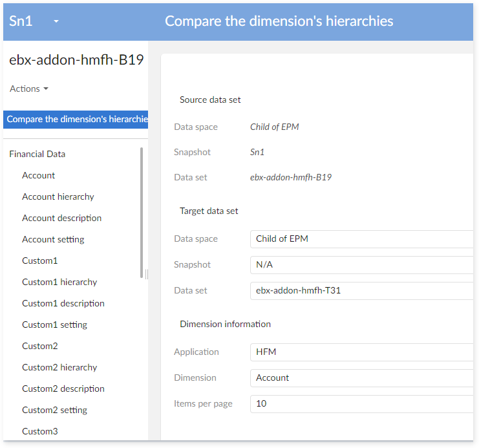The image size is (479, 448).
Task: Open the Custom3 table
Action: [x=39, y=431]
